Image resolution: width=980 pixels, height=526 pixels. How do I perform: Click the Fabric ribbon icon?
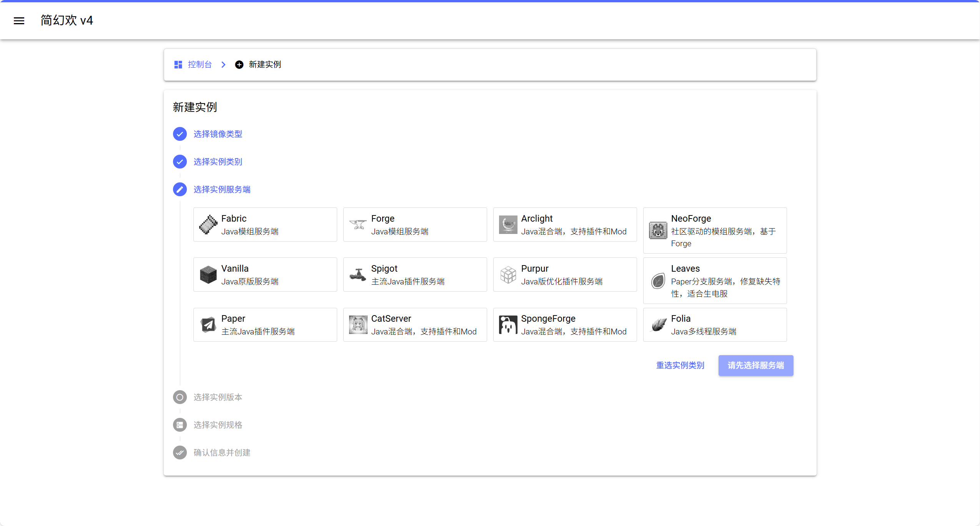tap(208, 225)
